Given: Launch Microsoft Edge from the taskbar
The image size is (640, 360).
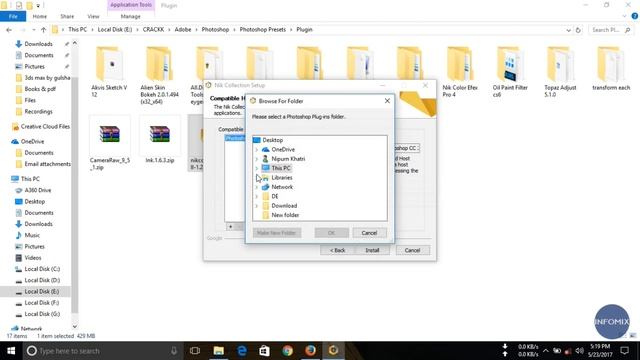Looking at the screenshot, I should pyautogui.click(x=242, y=351).
